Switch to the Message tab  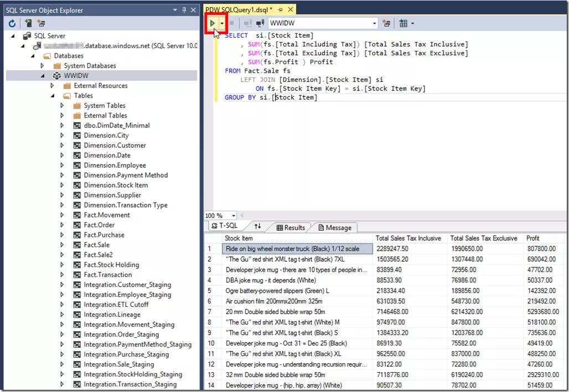click(335, 228)
